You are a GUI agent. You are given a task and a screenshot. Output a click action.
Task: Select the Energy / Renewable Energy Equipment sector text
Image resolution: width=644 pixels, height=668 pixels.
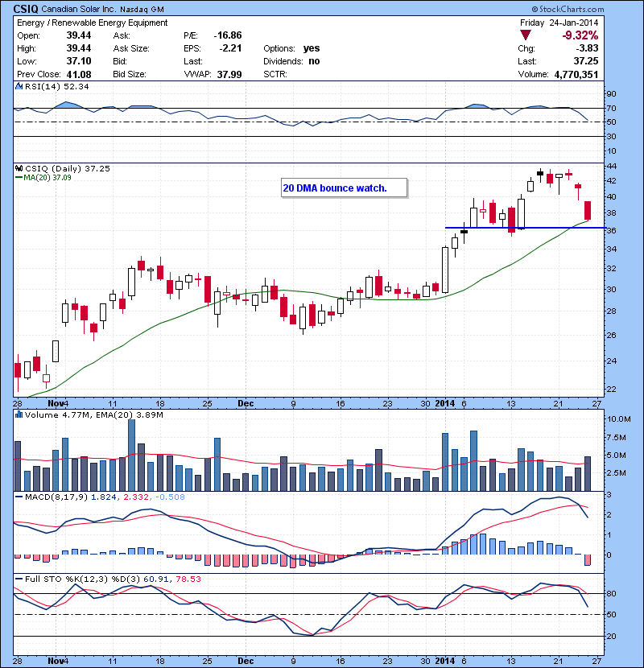click(92, 23)
